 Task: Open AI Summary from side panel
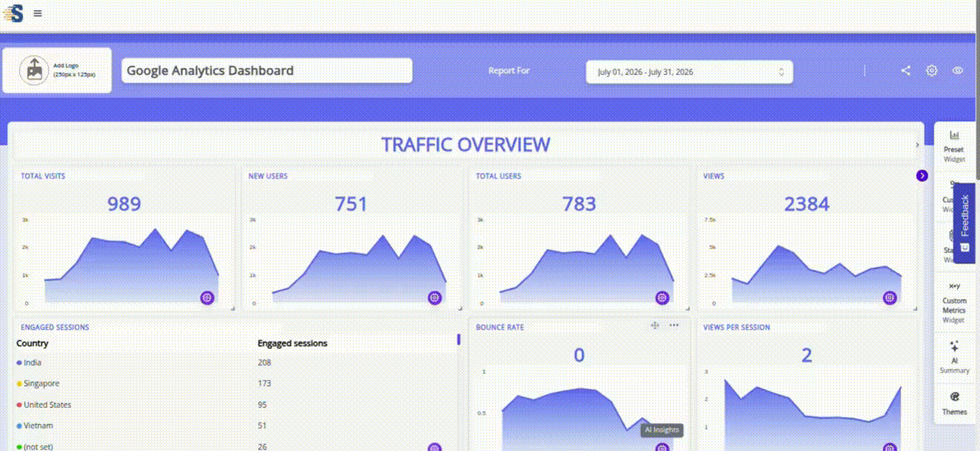tap(954, 357)
